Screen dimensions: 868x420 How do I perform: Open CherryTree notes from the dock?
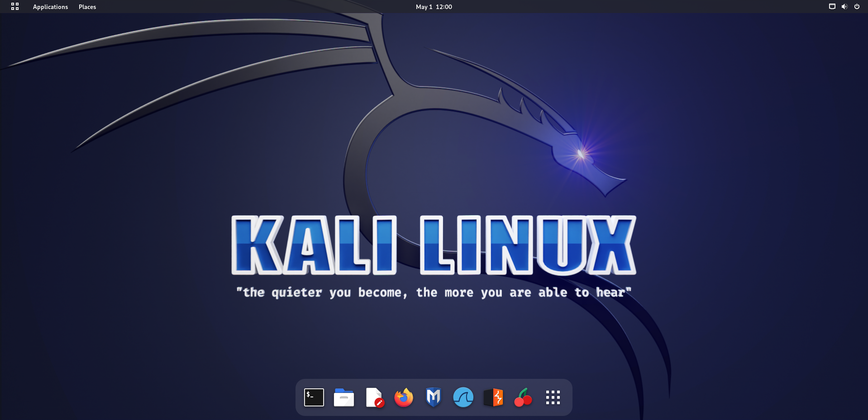523,397
